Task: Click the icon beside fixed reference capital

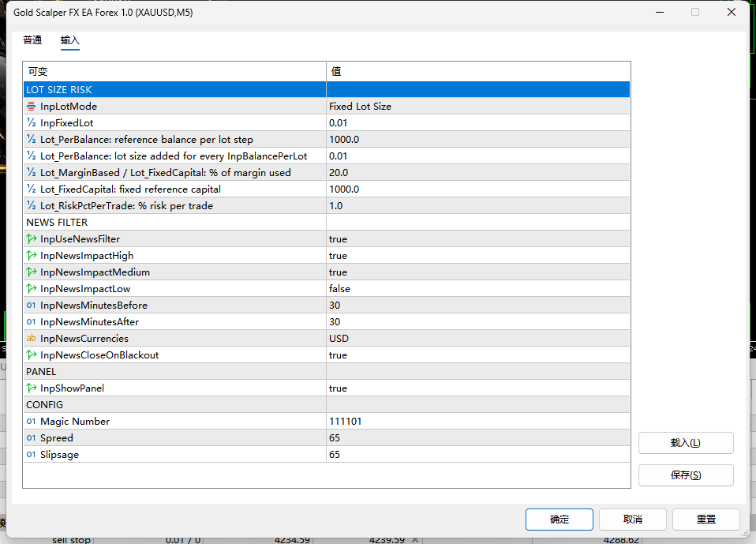Action: (x=32, y=189)
